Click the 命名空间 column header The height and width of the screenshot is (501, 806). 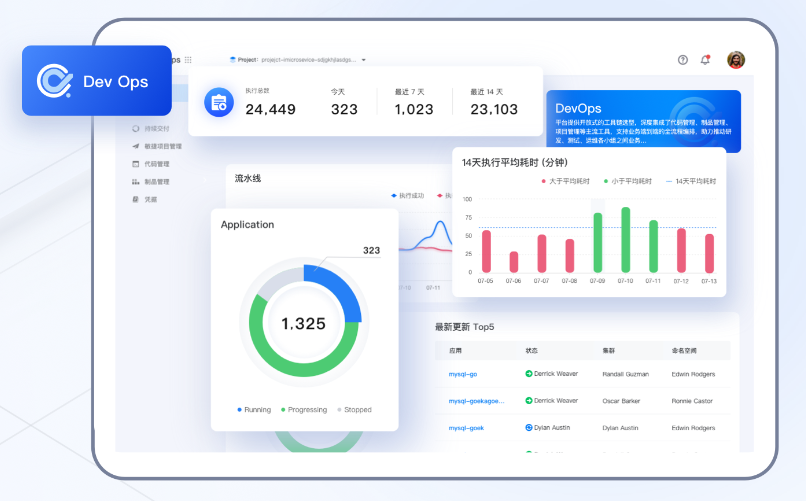click(x=684, y=350)
